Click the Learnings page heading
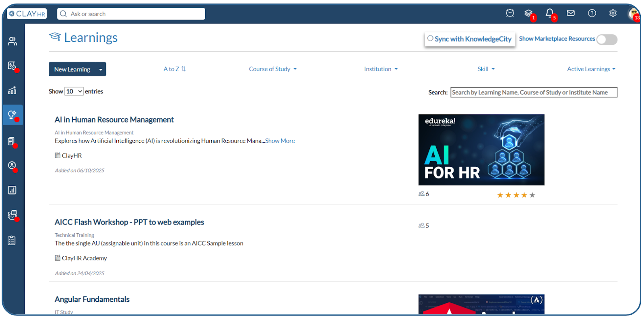 point(91,37)
